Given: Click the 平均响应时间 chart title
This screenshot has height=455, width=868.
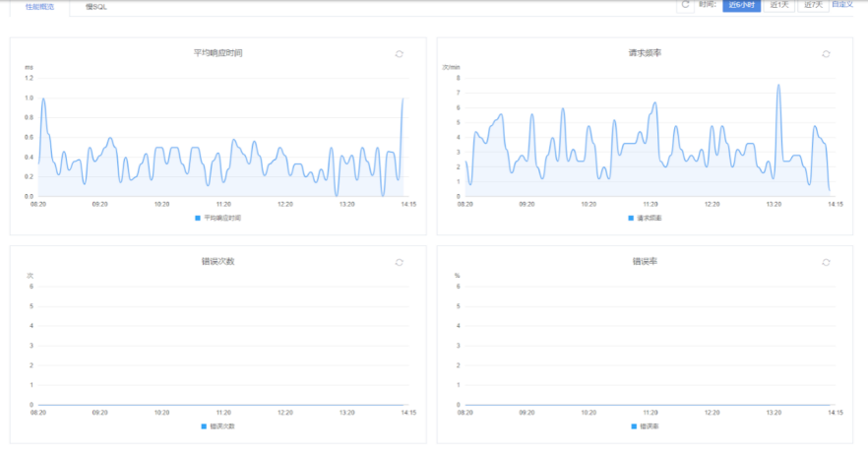Looking at the screenshot, I should click(x=218, y=53).
